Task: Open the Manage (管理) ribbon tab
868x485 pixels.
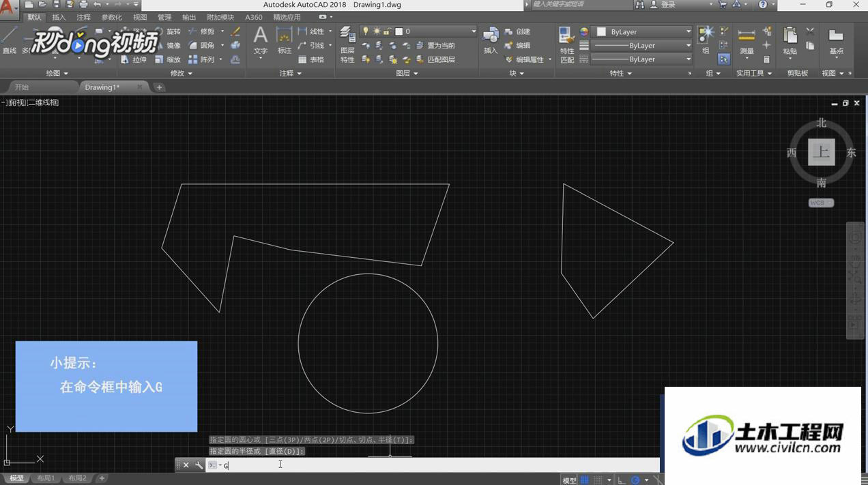Action: pos(164,17)
